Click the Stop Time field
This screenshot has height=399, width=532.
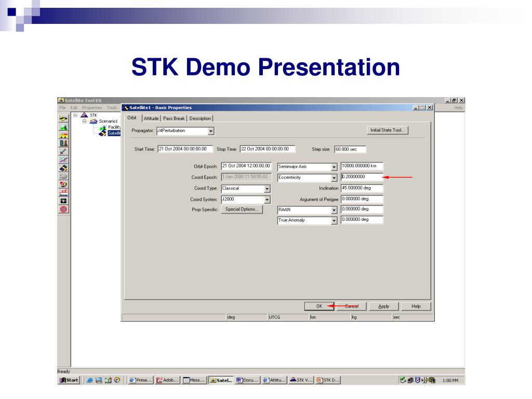268,149
